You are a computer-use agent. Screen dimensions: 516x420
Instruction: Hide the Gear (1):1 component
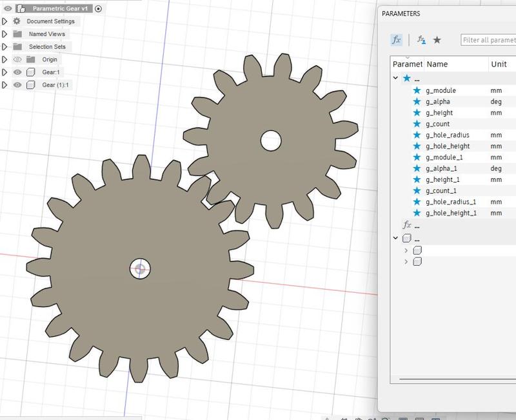[x=16, y=84]
